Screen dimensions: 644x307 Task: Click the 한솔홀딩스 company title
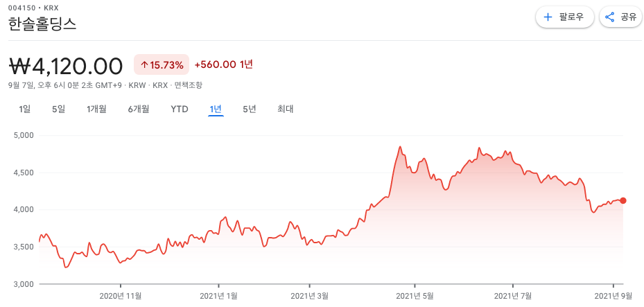tap(42, 24)
